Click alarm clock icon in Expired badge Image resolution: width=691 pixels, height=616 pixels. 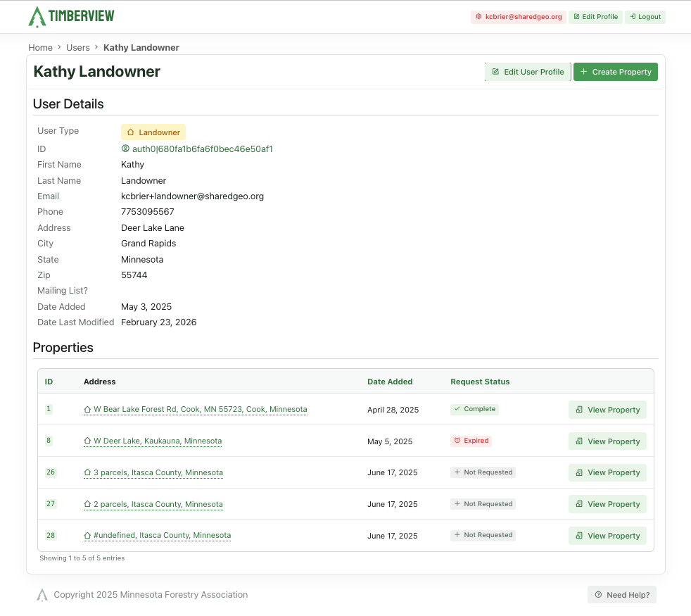point(457,441)
